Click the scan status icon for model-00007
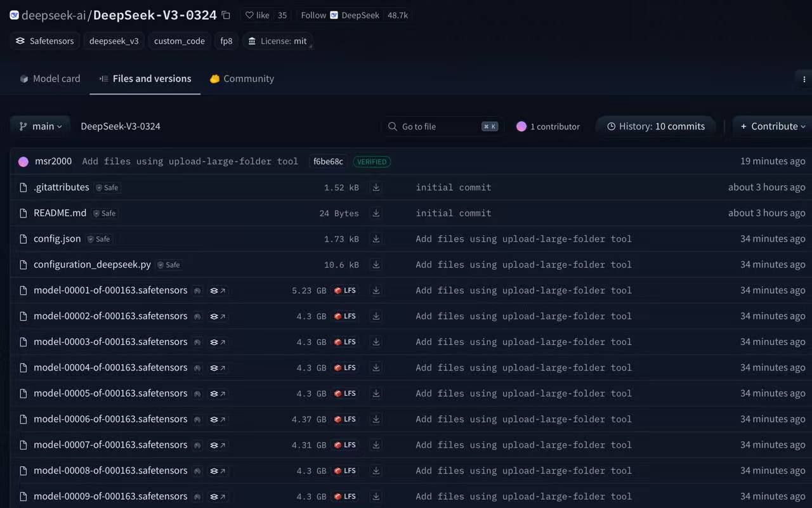 pos(197,445)
